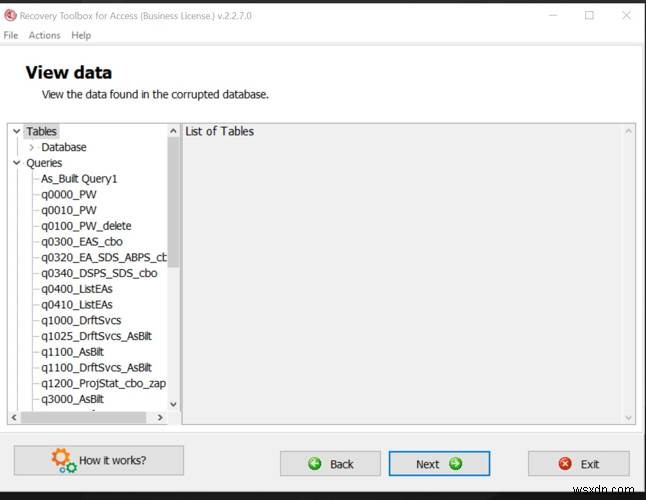The image size is (646, 500).
Task: Click tree panel scroll down arrow
Action: click(x=173, y=404)
